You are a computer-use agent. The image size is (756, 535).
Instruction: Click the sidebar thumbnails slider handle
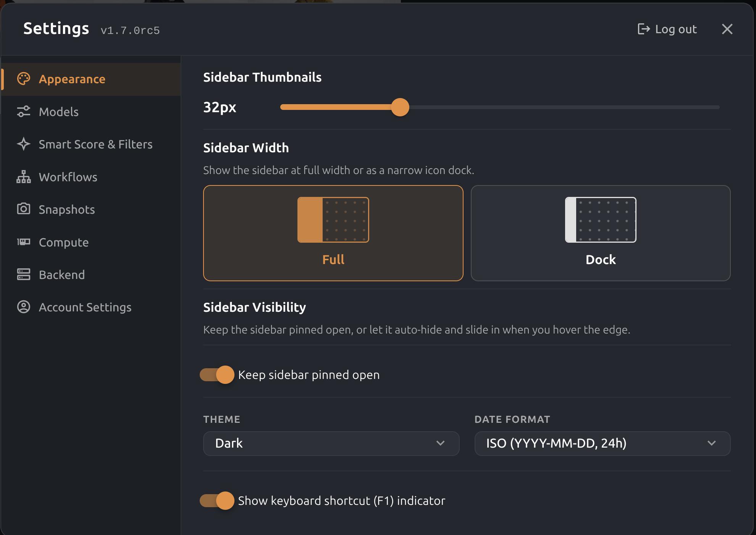point(400,107)
